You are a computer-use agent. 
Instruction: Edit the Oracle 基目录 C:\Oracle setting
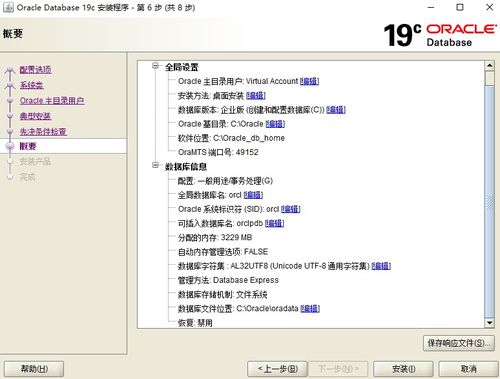pos(275,124)
